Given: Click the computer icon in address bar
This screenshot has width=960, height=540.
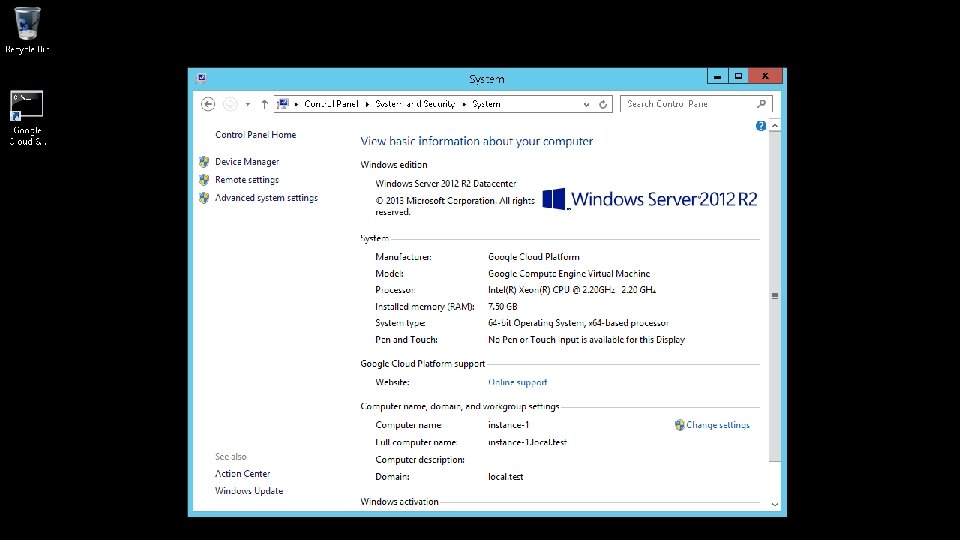Looking at the screenshot, I should [x=283, y=103].
